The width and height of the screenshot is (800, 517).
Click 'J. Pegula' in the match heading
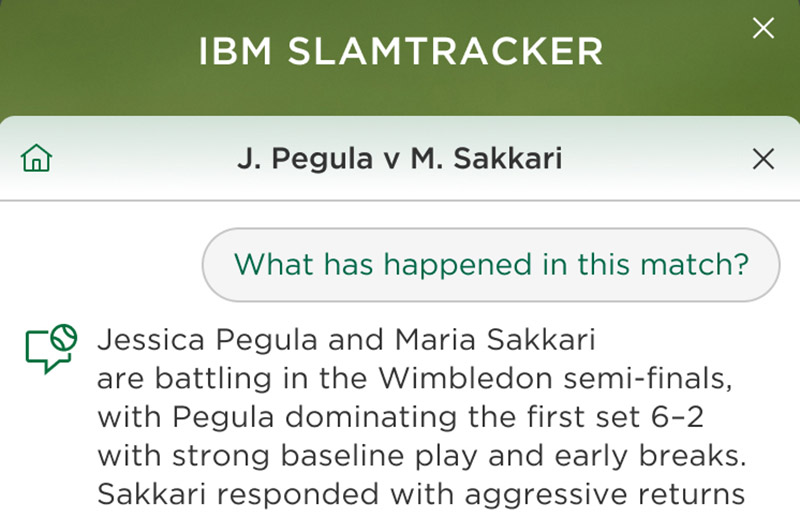[305, 158]
